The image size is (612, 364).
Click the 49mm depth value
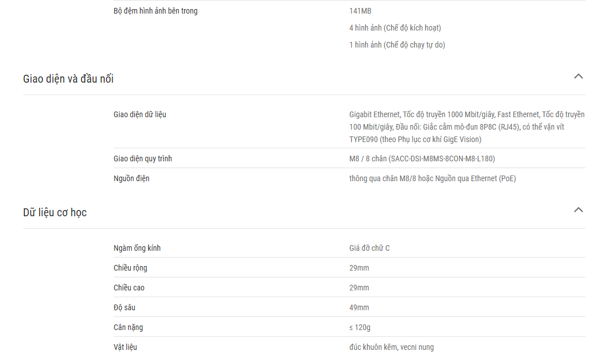[359, 307]
